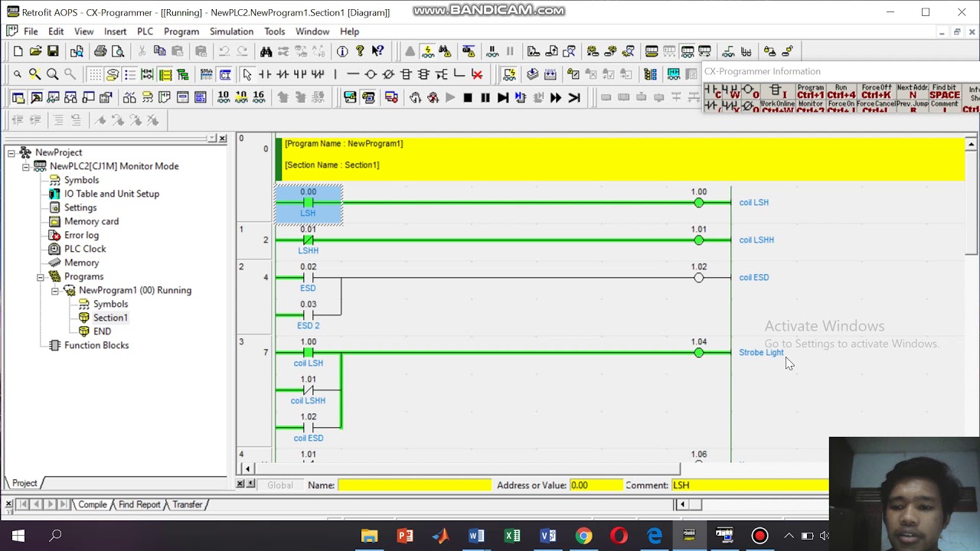
Task: Select the new closed coil tool
Action: pos(388,74)
